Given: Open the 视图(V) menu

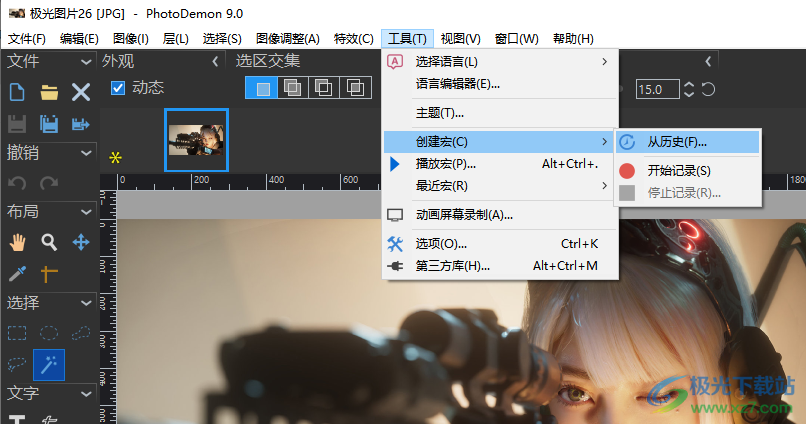Looking at the screenshot, I should coord(461,39).
